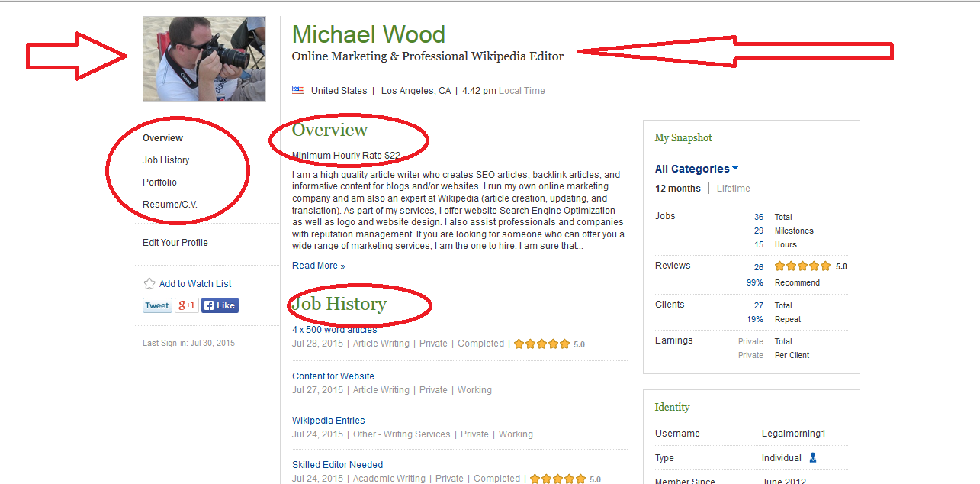The height and width of the screenshot is (484, 980).
Task: Click the 27 total clients count
Action: coord(759,305)
